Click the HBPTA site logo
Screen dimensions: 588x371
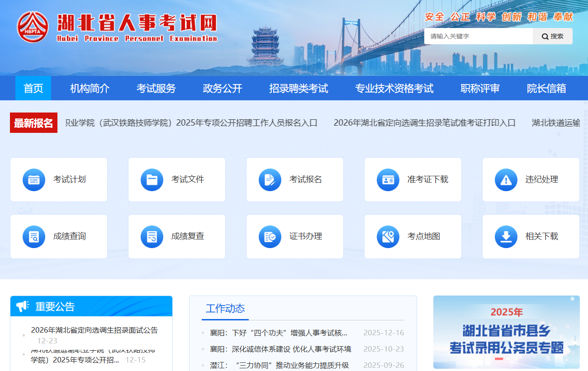(x=33, y=27)
